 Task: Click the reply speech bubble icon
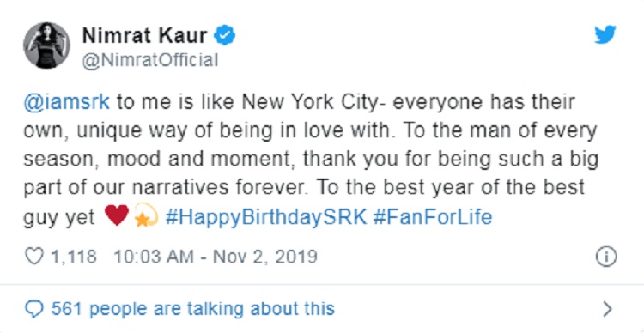point(33,308)
